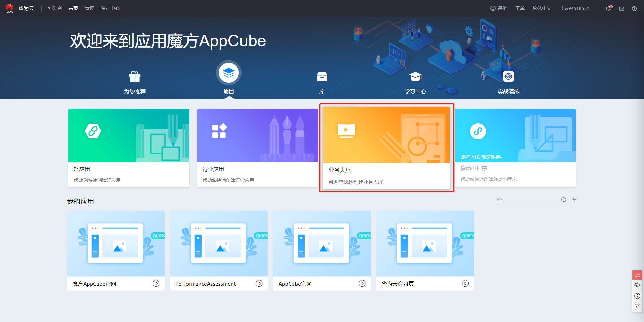Open the feedback edit note icon
Viewport: 644px width, 322px height.
(x=637, y=307)
